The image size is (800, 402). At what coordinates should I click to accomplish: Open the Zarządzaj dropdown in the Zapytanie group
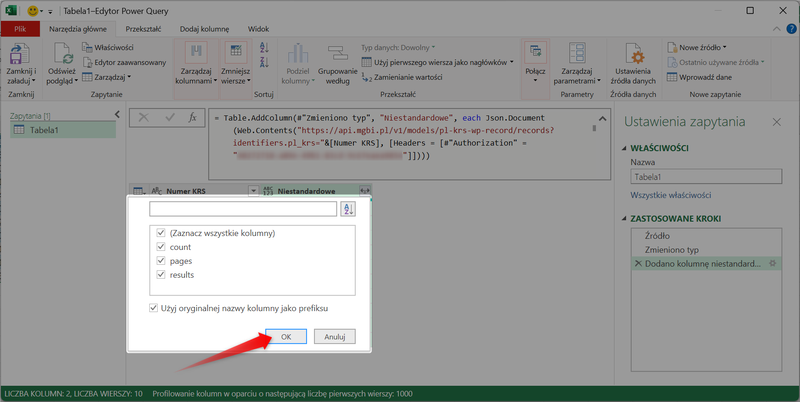(107, 77)
